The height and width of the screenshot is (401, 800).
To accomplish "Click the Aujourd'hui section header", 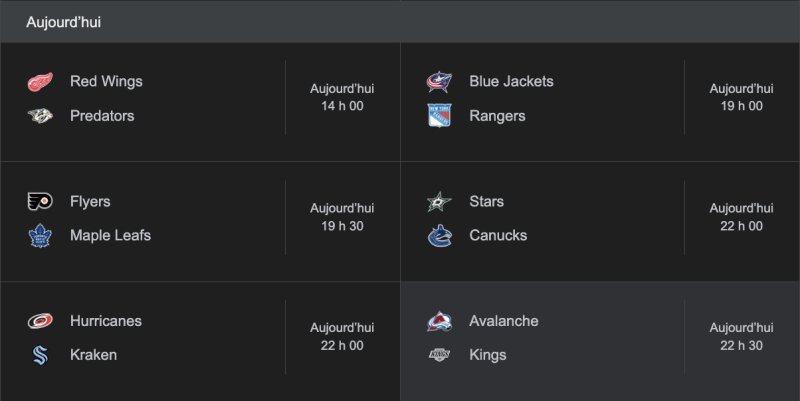I will pos(63,21).
